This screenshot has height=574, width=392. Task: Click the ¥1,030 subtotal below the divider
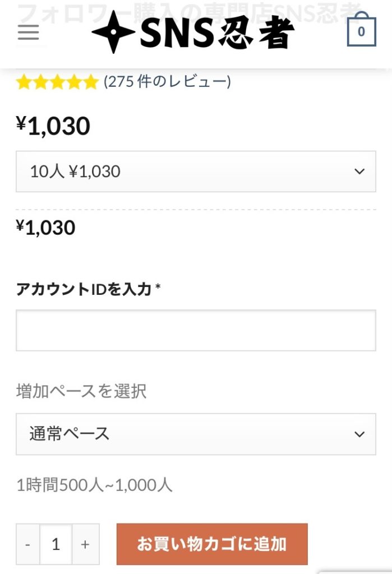click(46, 228)
